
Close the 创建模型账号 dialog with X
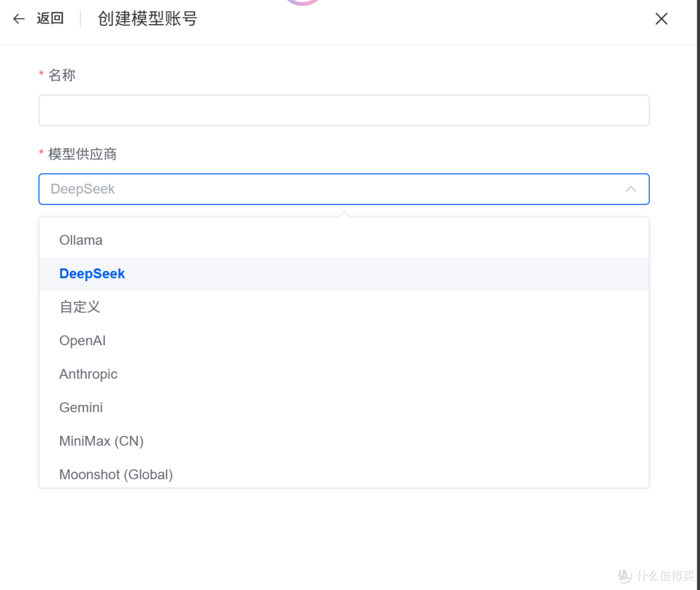point(661,19)
